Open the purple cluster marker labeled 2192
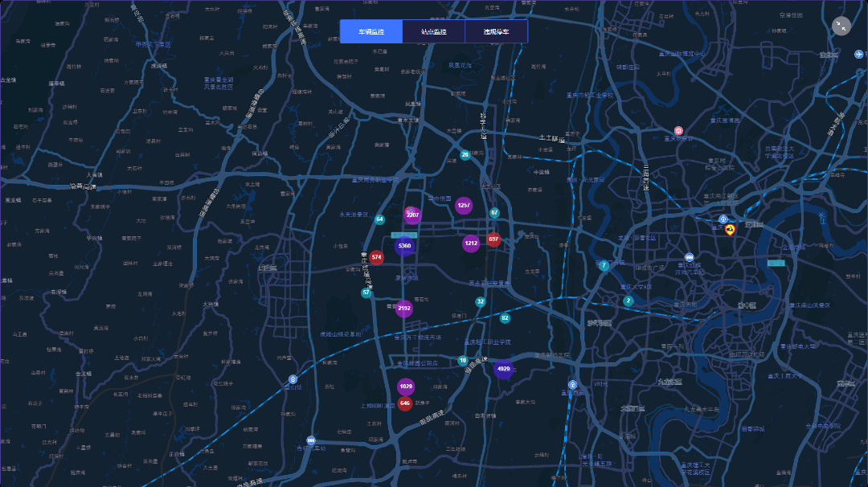Screen dimensions: 868x487 (x=403, y=309)
